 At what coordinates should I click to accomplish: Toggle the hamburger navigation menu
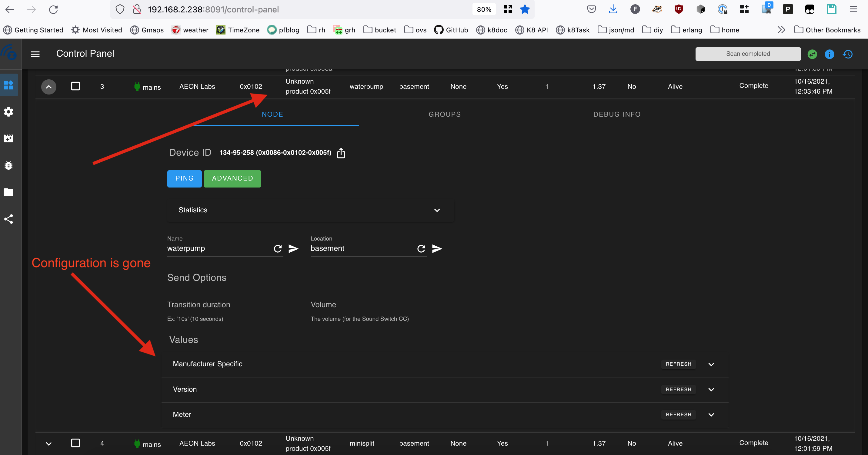coord(35,54)
